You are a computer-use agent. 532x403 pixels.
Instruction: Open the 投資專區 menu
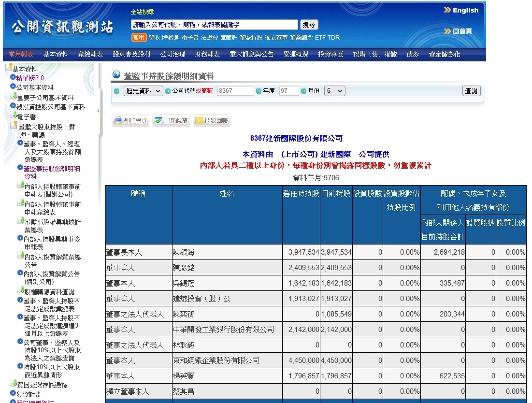pos(331,54)
